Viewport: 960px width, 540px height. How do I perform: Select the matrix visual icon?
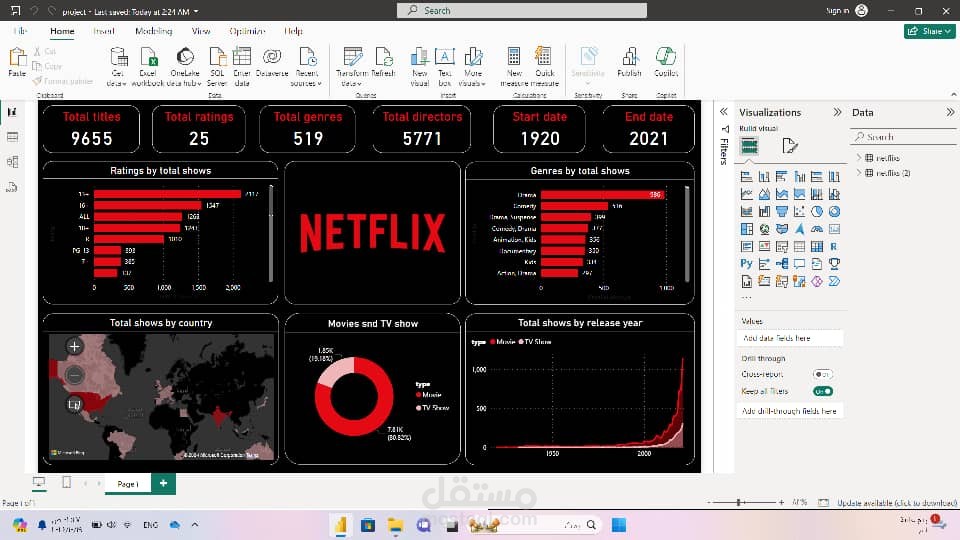coord(817,247)
